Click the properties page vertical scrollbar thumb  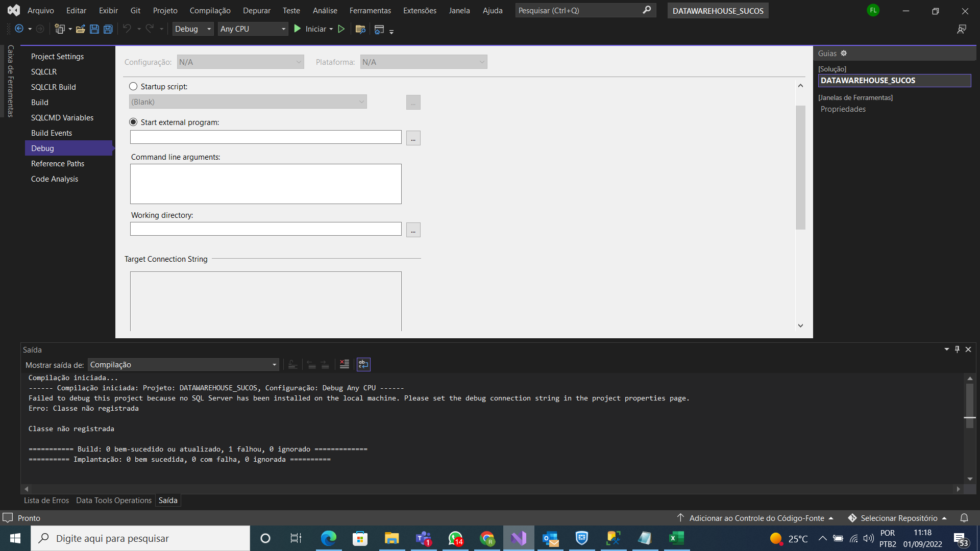pos(800,167)
